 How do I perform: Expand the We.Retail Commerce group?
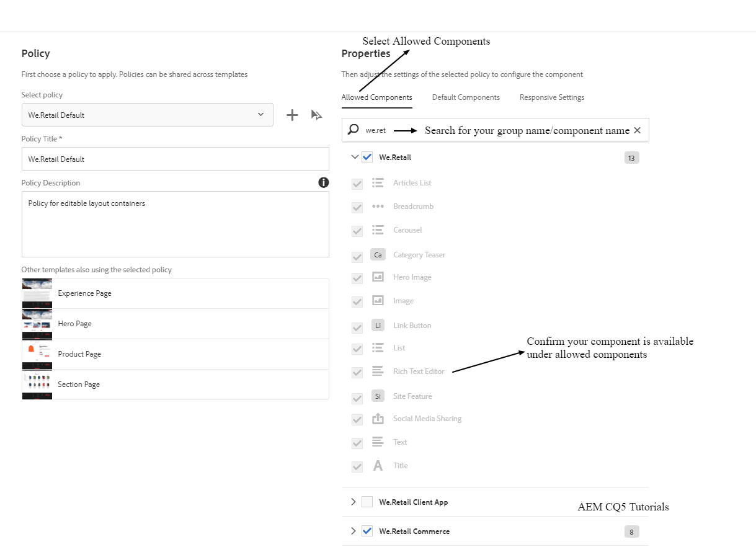coord(354,531)
